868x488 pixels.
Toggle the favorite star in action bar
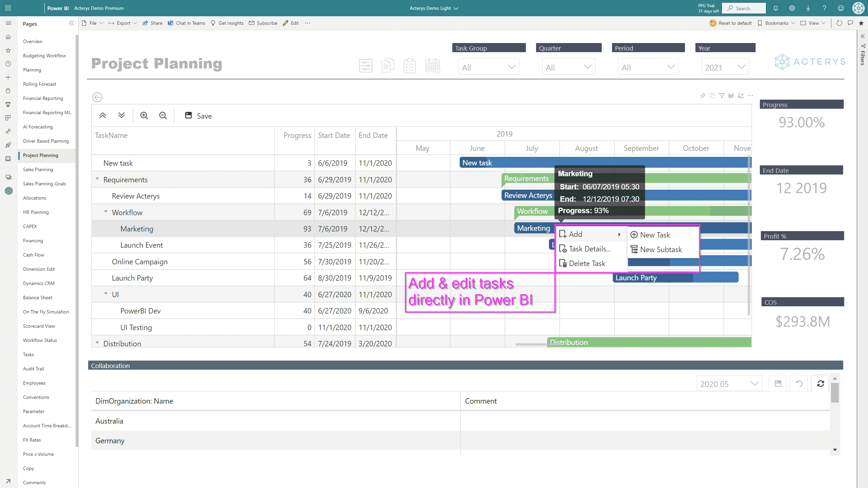[x=861, y=23]
